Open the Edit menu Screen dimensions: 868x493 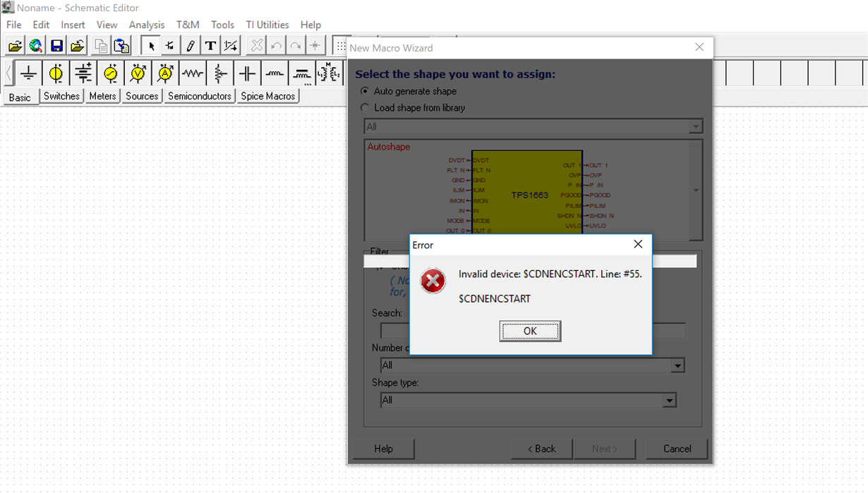point(41,25)
